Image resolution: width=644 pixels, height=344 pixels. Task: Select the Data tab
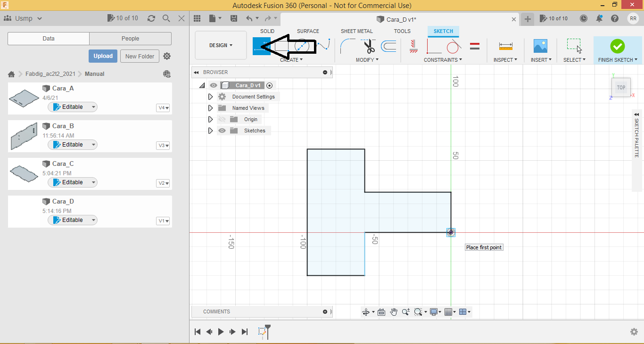click(x=49, y=39)
